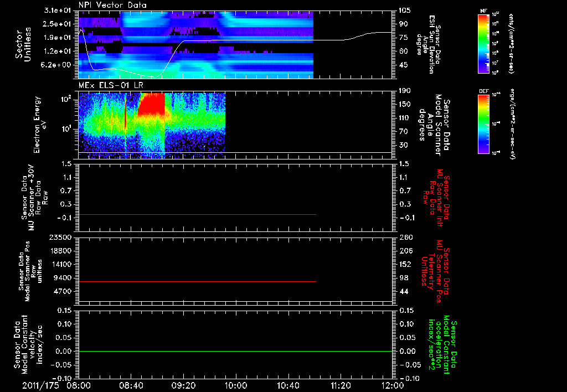Click the red line in Scanner Pos panel
The width and height of the screenshot is (567, 392).
pyautogui.click(x=198, y=281)
